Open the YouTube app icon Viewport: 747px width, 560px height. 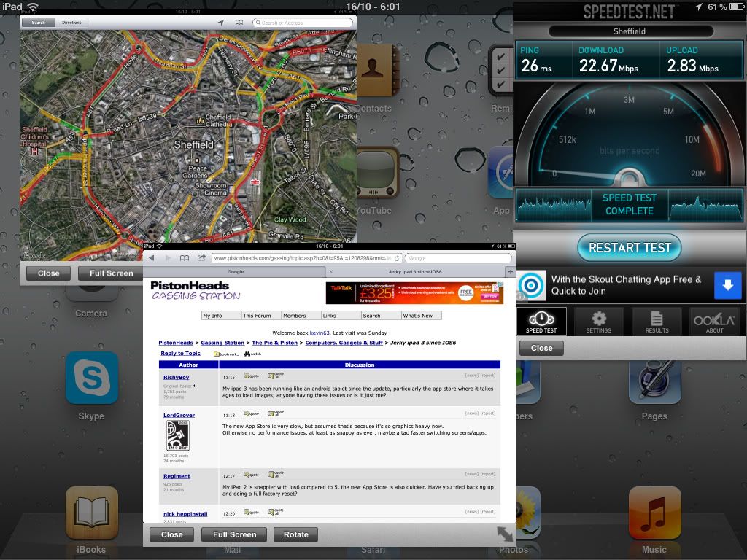point(379,172)
